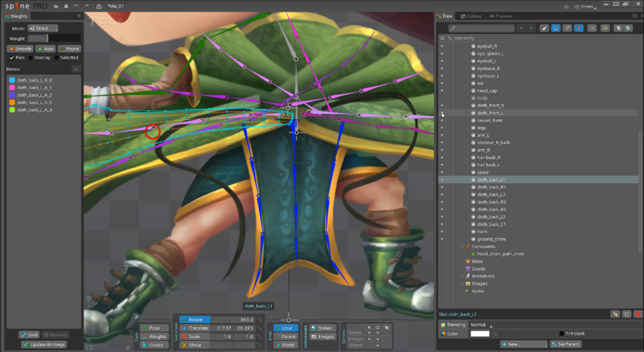The height and width of the screenshot is (352, 644).
Task: Click the Auto weights button
Action: [45, 49]
